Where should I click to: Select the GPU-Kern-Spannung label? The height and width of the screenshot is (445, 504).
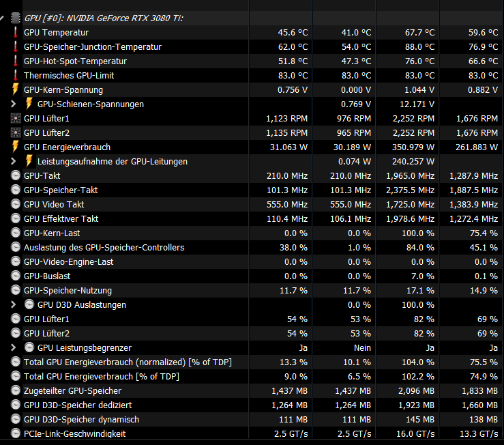pos(63,90)
